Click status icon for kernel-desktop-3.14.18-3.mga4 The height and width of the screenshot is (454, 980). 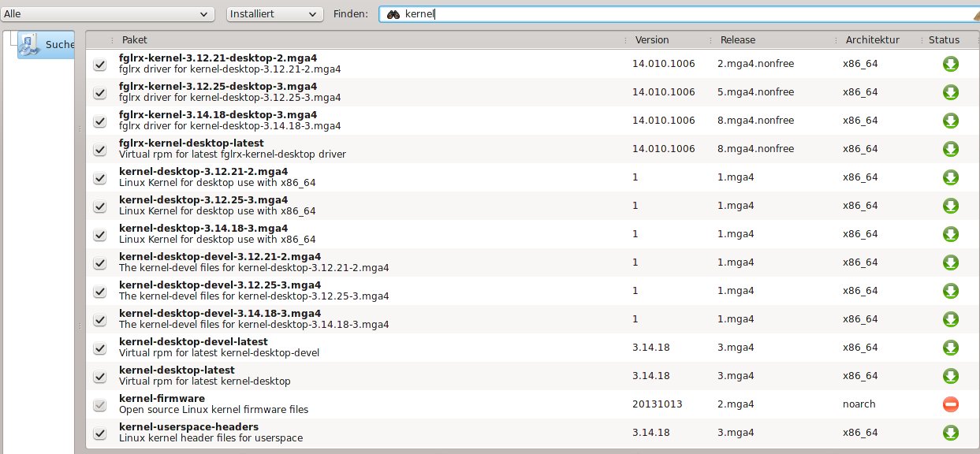coord(951,234)
